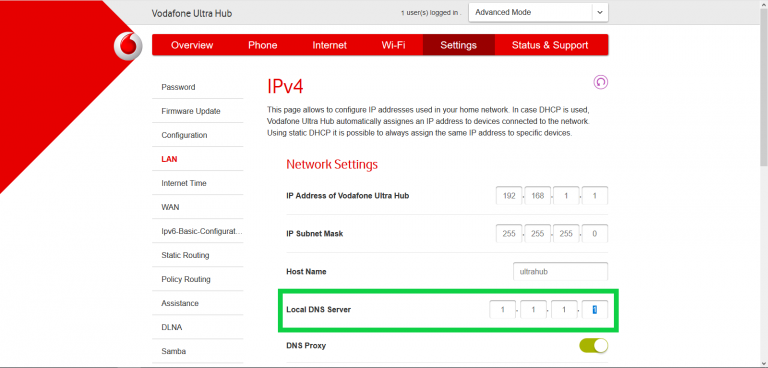Screen dimensions: 768x368
Task: Open the Status & Support tab
Action: coord(550,45)
